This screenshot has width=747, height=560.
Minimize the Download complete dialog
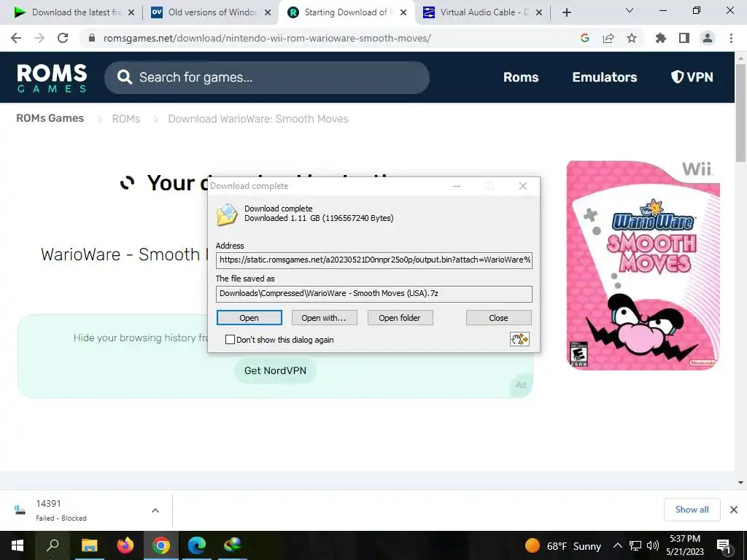click(457, 186)
